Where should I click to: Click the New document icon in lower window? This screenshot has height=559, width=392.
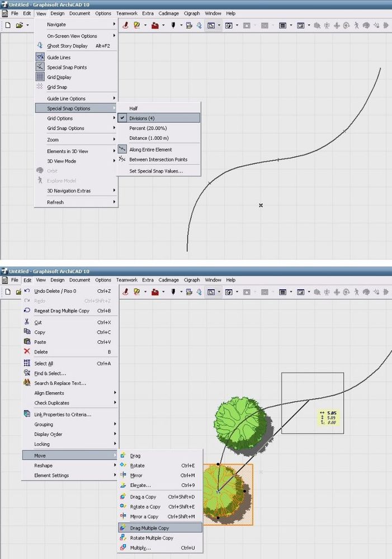point(8,292)
